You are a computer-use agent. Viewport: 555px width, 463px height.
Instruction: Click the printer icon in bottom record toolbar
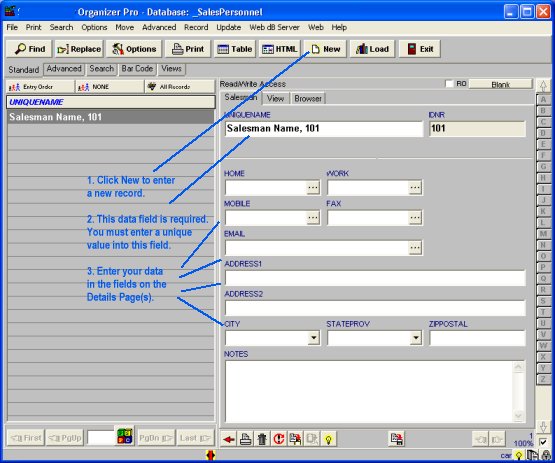click(246, 439)
